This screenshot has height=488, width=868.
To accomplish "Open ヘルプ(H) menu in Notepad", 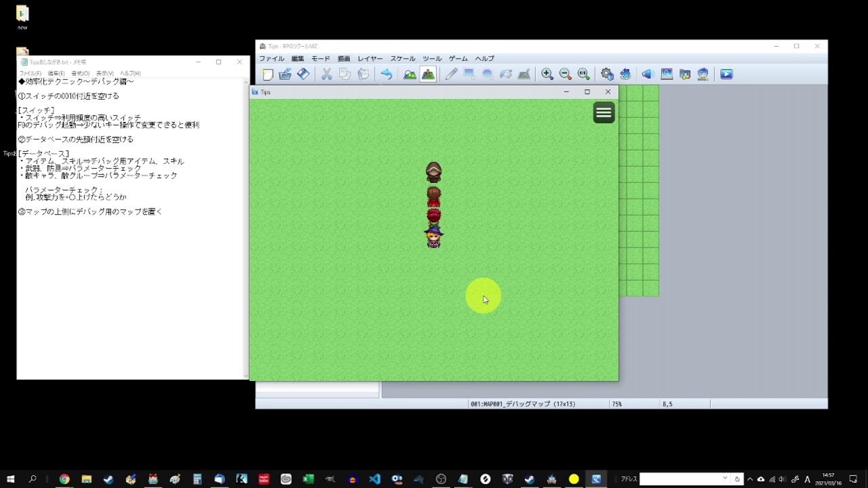I will (x=130, y=73).
